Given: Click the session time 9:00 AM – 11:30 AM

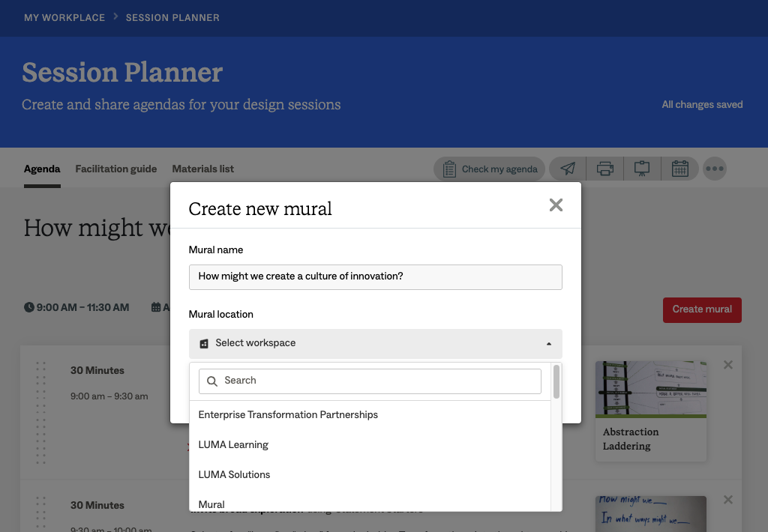Looking at the screenshot, I should pyautogui.click(x=82, y=308).
